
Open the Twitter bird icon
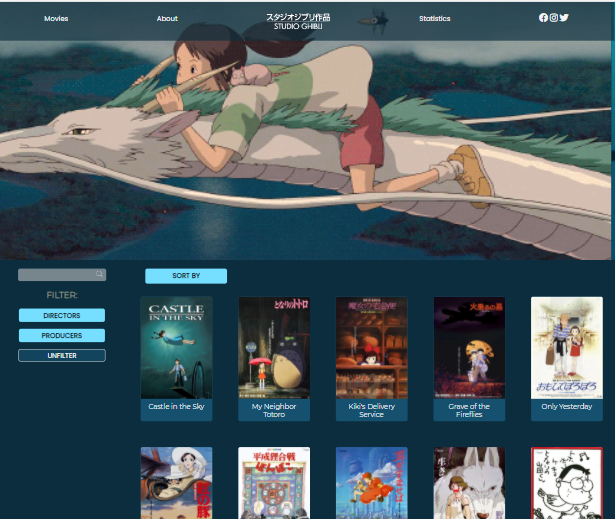[x=564, y=18]
